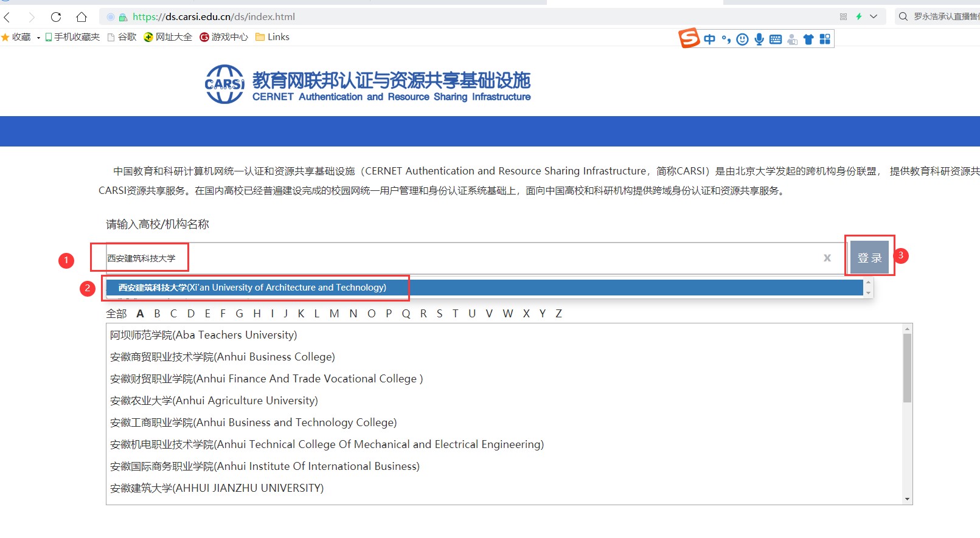Toggle Sogou punctuation mode icon
980x538 pixels.
tap(726, 40)
